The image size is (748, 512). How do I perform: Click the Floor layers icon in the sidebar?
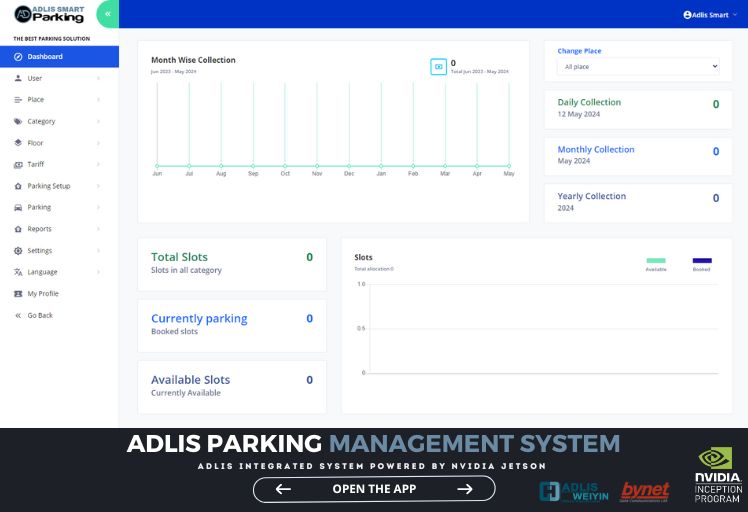(18, 143)
